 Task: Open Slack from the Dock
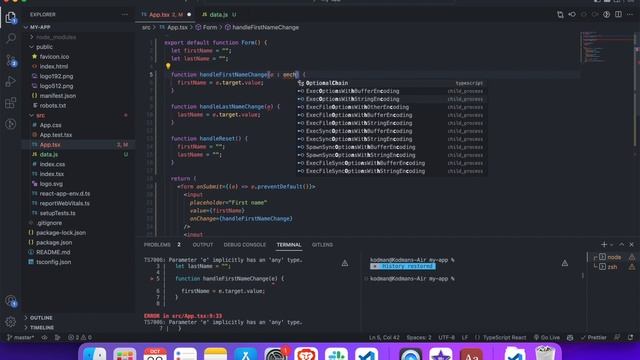pos(336,355)
